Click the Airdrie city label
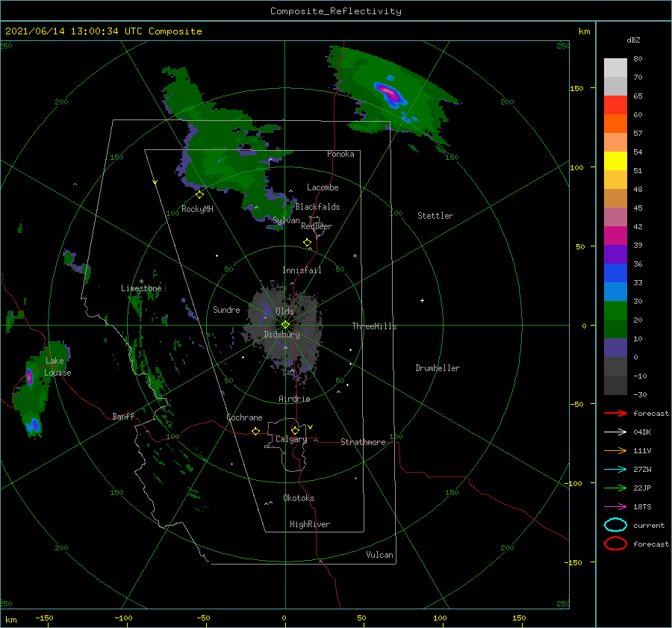 pyautogui.click(x=294, y=399)
